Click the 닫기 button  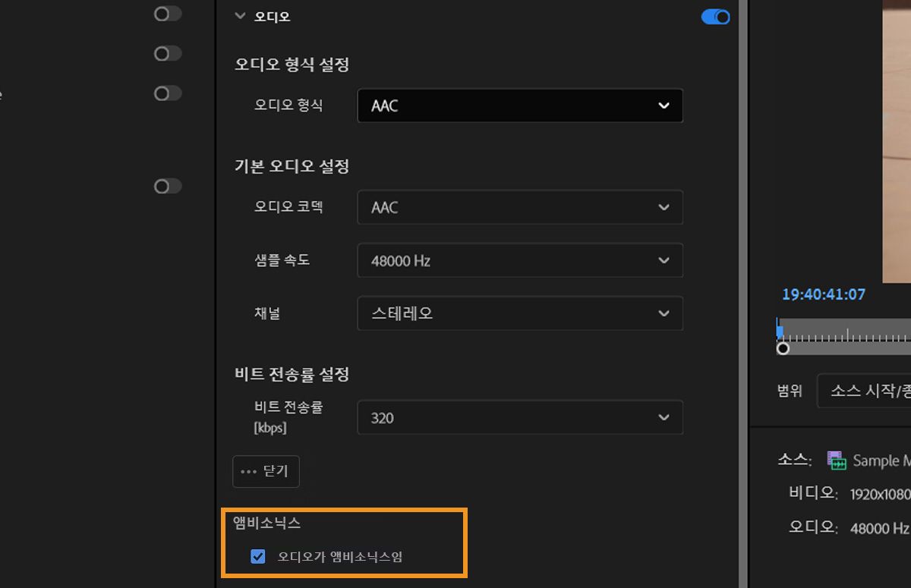coord(266,471)
